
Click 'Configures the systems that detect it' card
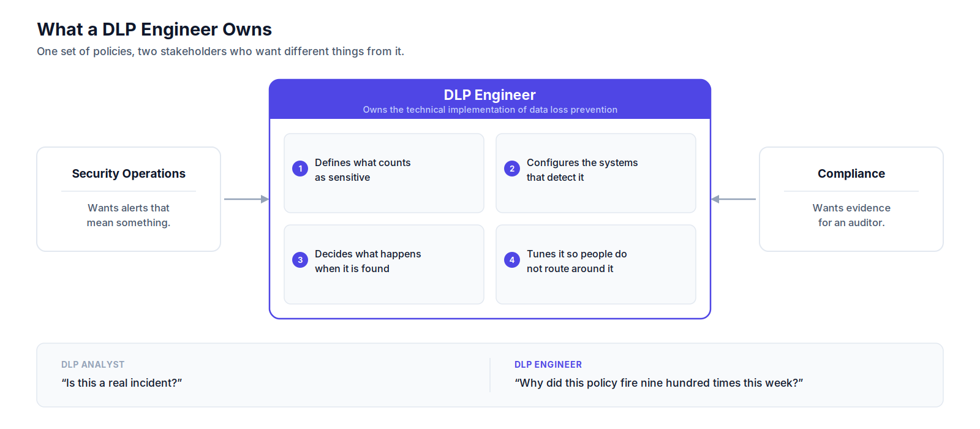click(x=596, y=173)
